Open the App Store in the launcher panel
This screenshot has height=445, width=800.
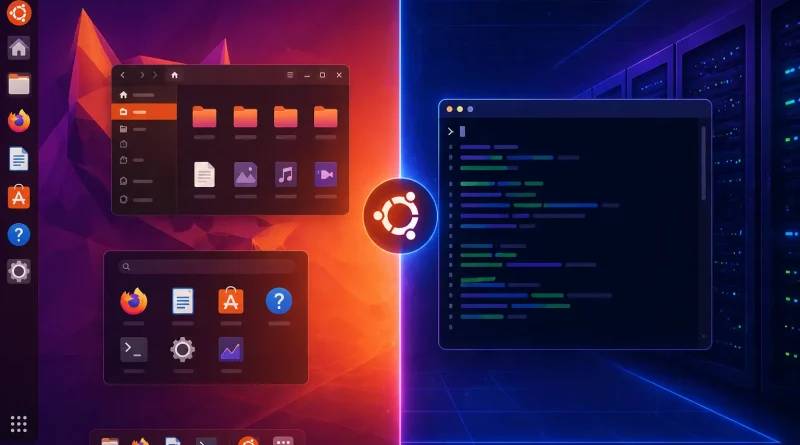point(231,301)
